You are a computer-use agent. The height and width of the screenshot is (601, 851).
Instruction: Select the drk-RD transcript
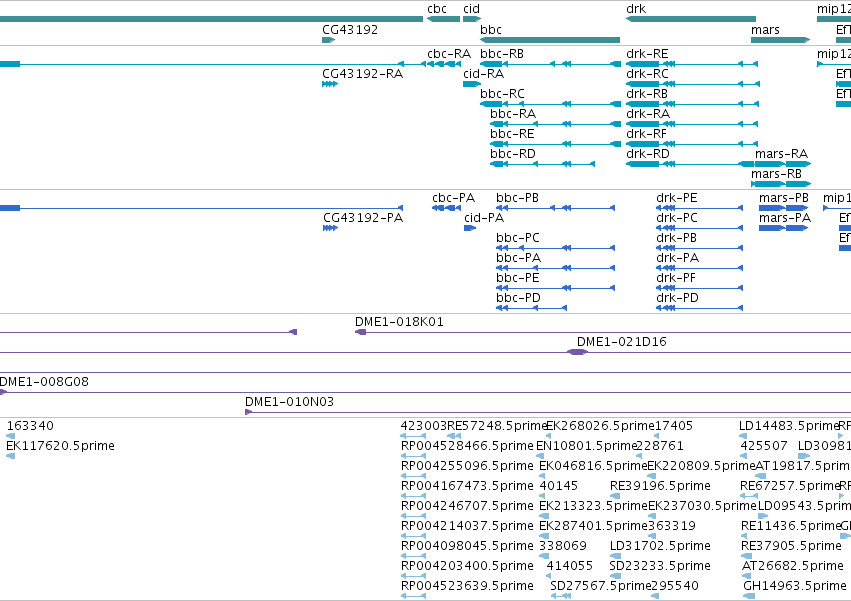point(689,164)
